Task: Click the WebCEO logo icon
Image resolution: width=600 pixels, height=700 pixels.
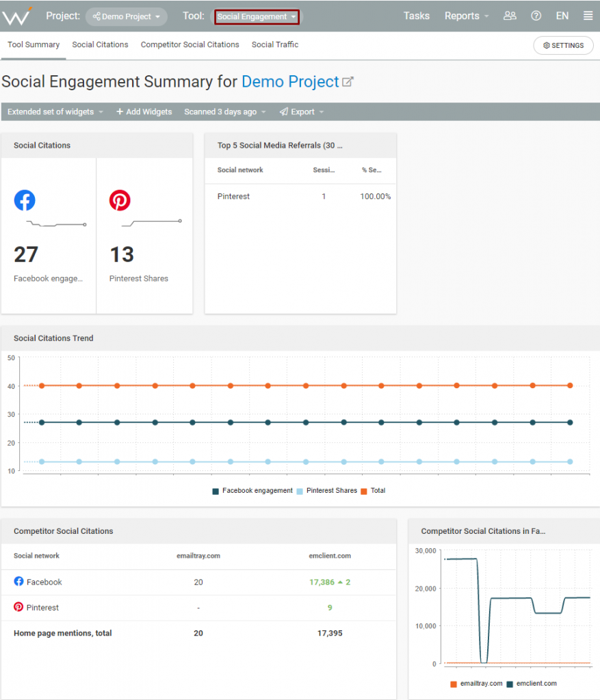Action: click(17, 16)
